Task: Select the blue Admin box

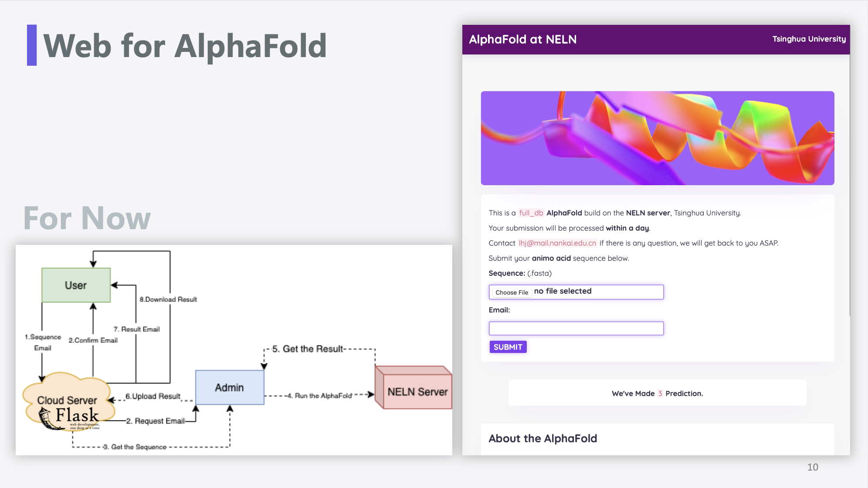Action: 230,387
